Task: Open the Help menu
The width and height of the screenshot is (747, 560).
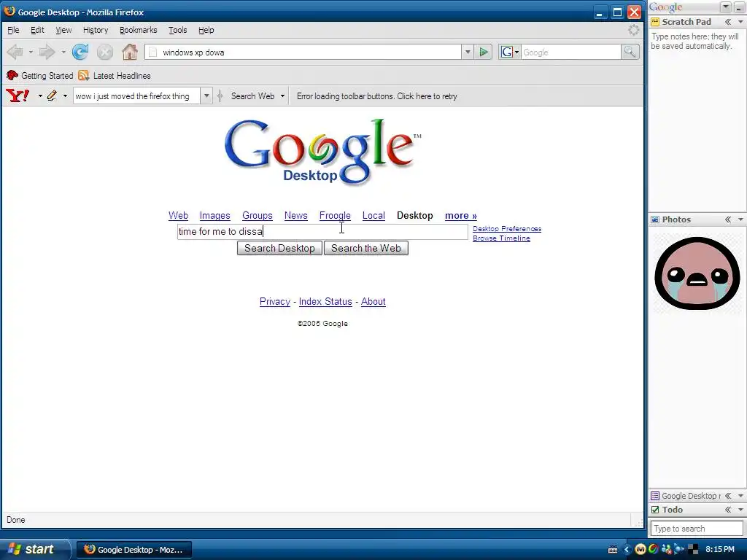Action: (x=206, y=30)
